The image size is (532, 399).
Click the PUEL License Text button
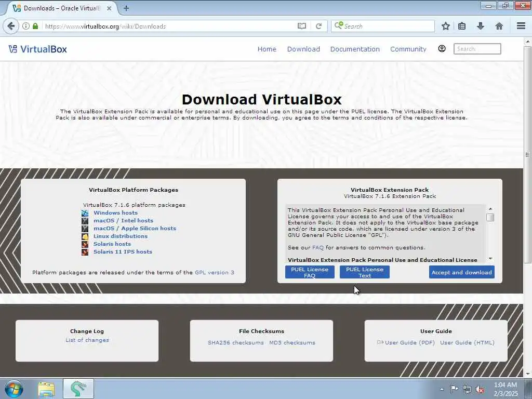365,272
